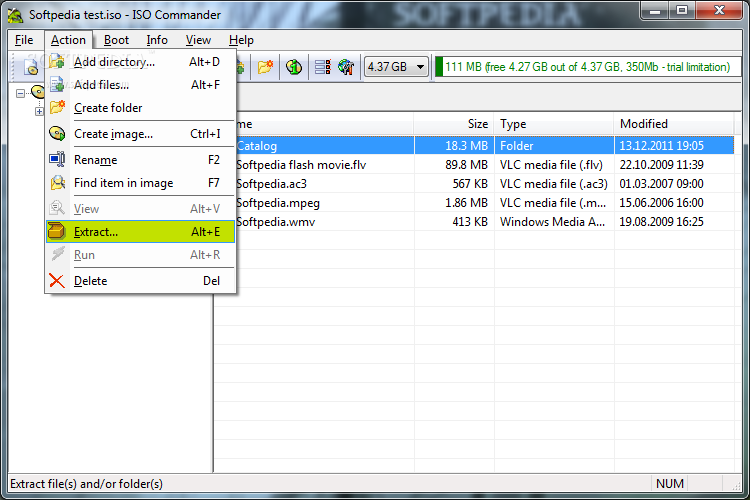
Task: Collapse the root disc node in tree
Action: click(20, 93)
